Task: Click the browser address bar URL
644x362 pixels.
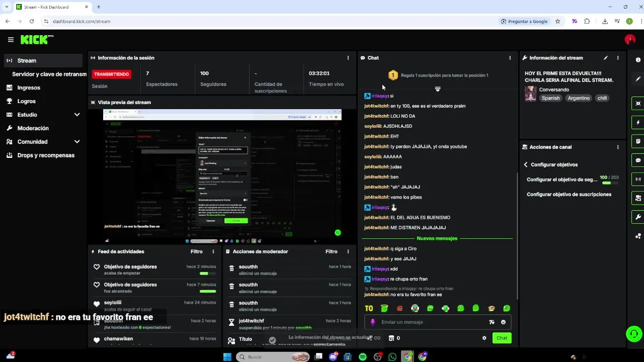Action: pyautogui.click(x=82, y=21)
